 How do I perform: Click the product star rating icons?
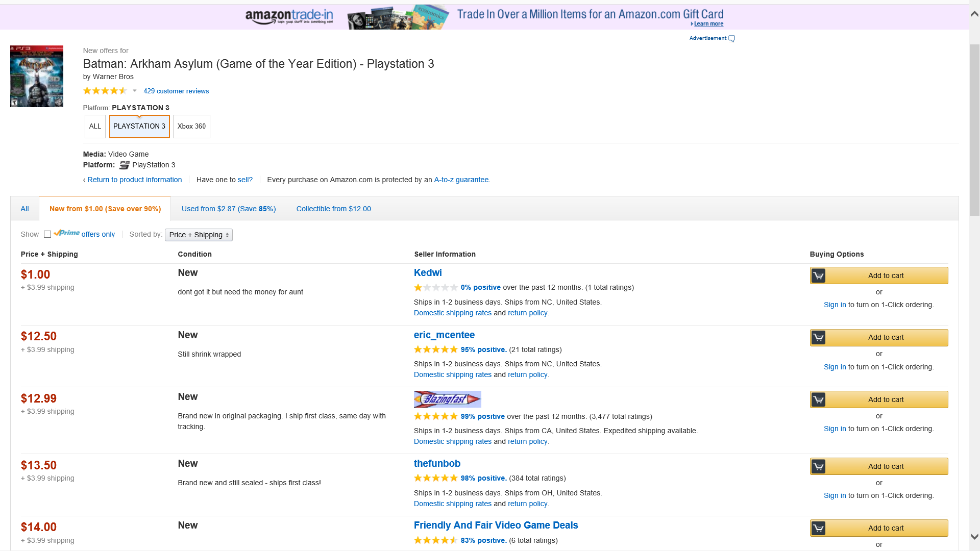[105, 91]
